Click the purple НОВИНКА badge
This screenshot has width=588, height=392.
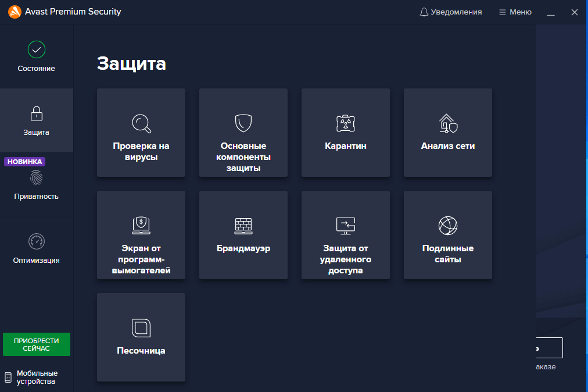[x=25, y=162]
